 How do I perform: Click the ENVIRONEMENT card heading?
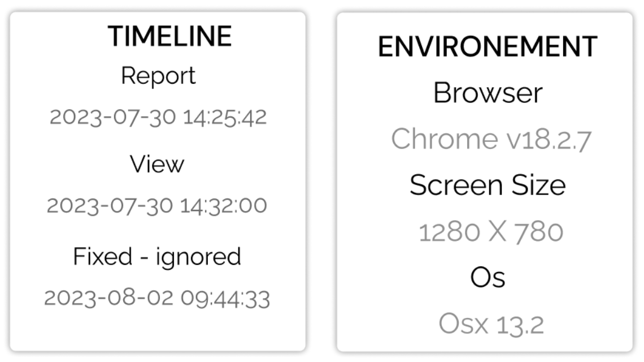488,46
